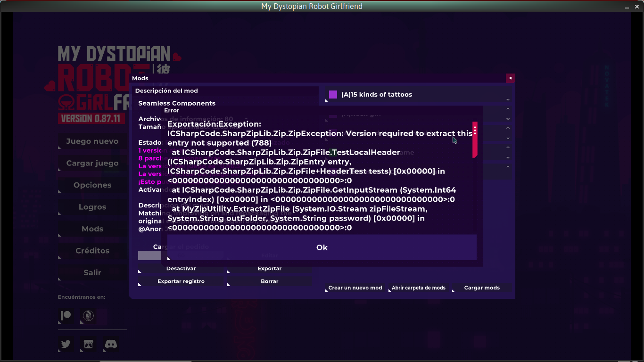The image size is (644, 362).
Task: Click the '(A)15 kinds of tattoos' mod row
Action: tap(418, 94)
